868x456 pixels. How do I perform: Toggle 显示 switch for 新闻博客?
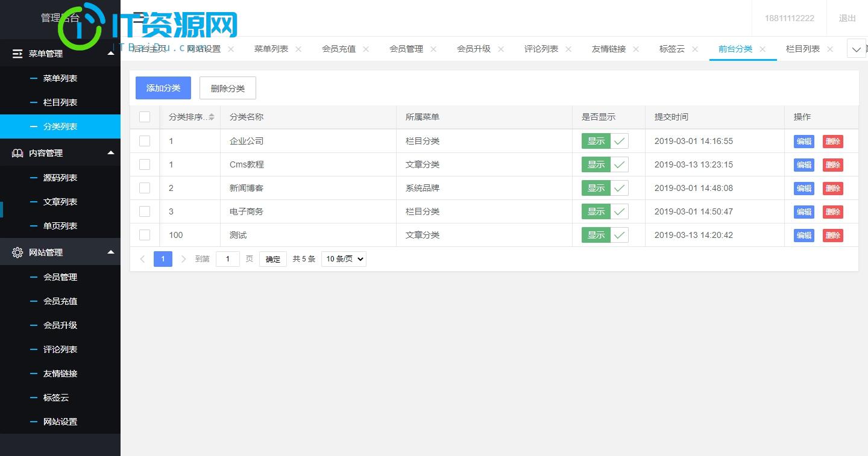605,188
